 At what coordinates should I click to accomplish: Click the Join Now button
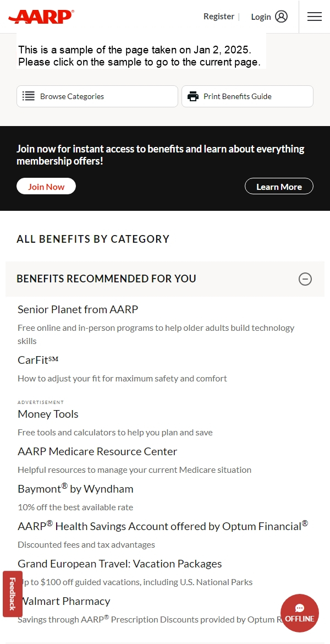46,186
